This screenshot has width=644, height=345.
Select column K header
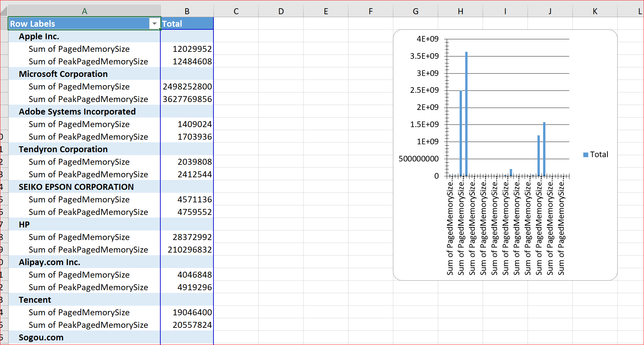tap(595, 11)
